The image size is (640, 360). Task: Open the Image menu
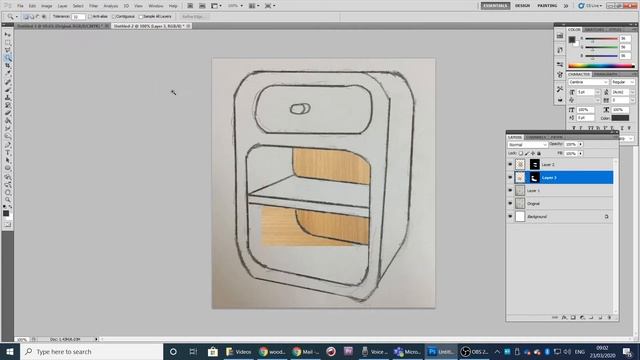(x=47, y=6)
